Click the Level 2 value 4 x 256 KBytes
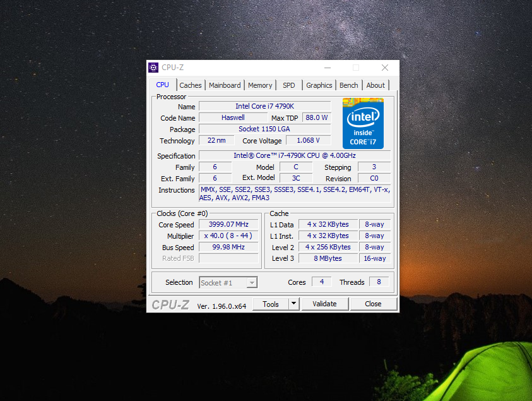Image resolution: width=532 pixels, height=401 pixels. coord(328,247)
